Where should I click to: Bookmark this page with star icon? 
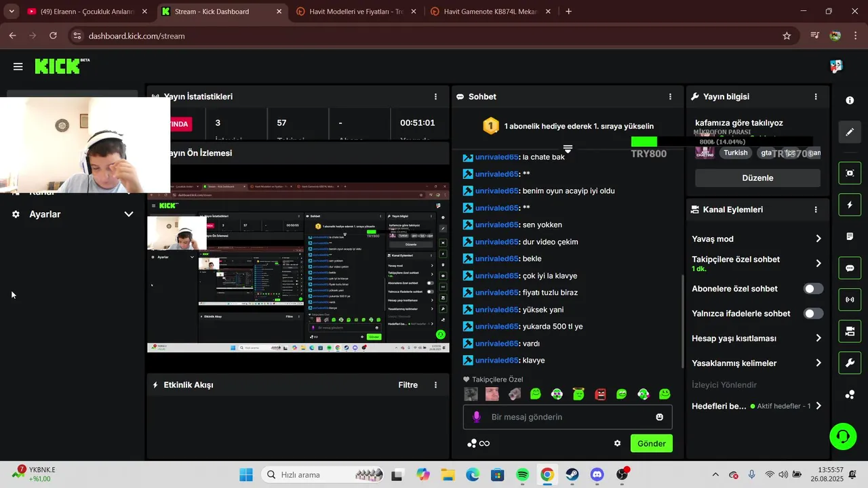click(x=787, y=36)
